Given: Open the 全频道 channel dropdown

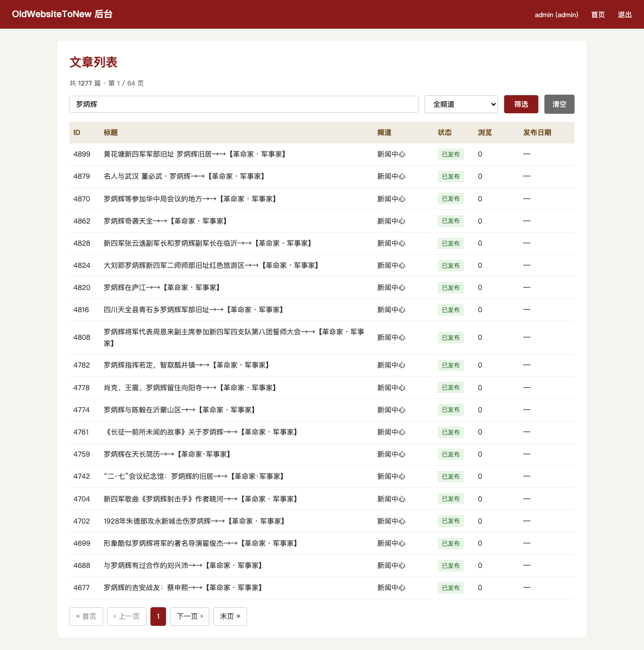Looking at the screenshot, I should [461, 104].
